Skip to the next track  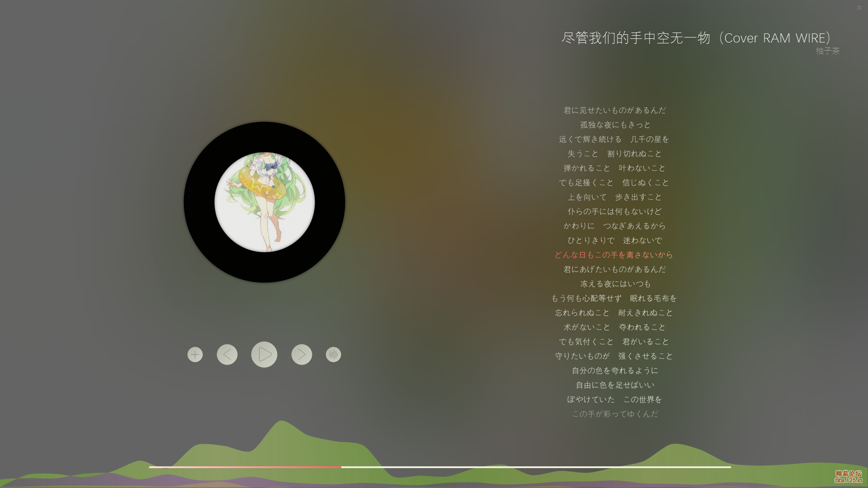pos(302,355)
